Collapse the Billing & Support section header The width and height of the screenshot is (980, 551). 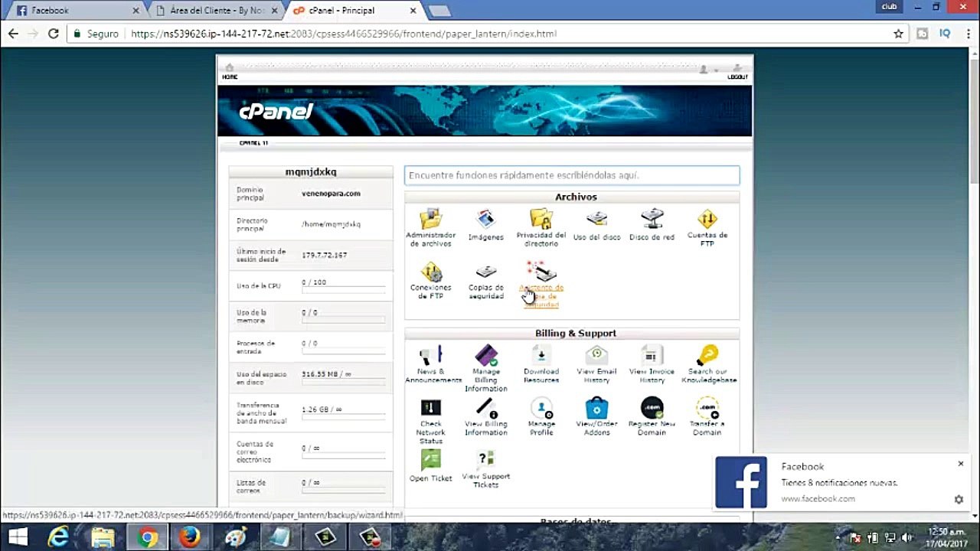[x=572, y=333]
